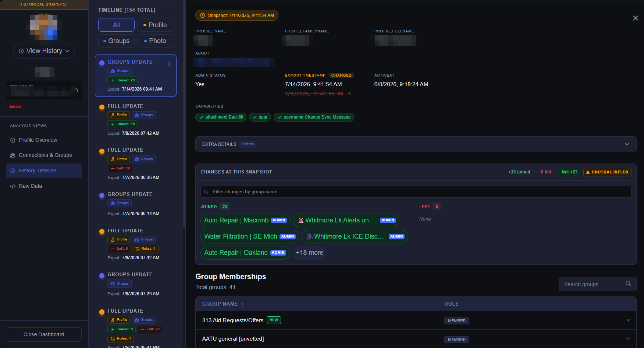
Task: Click the Filter changes by group name field
Action: point(416,192)
